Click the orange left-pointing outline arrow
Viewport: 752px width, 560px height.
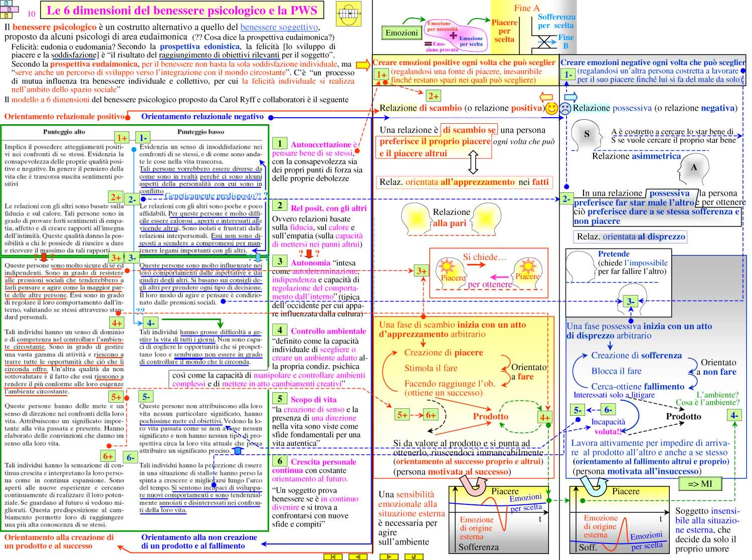[546, 97]
